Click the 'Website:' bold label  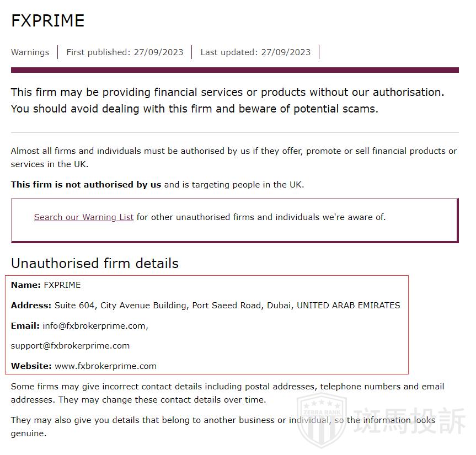pyautogui.click(x=31, y=366)
